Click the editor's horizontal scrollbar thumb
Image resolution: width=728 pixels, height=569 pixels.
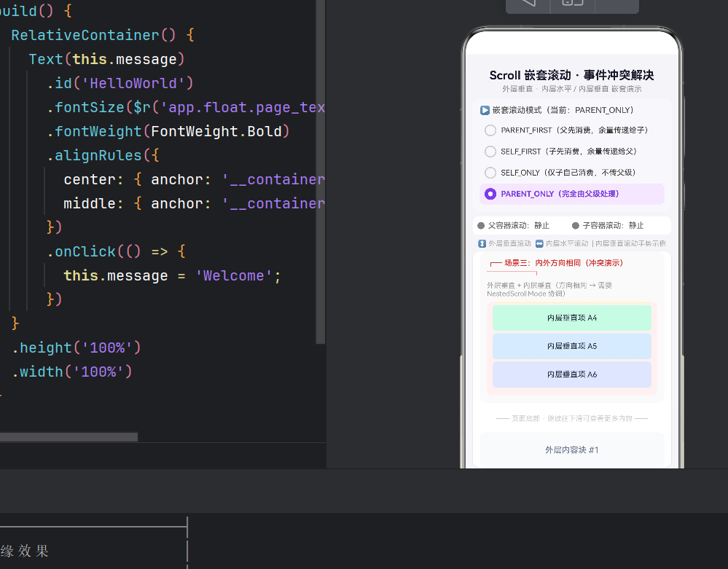[x=69, y=437]
